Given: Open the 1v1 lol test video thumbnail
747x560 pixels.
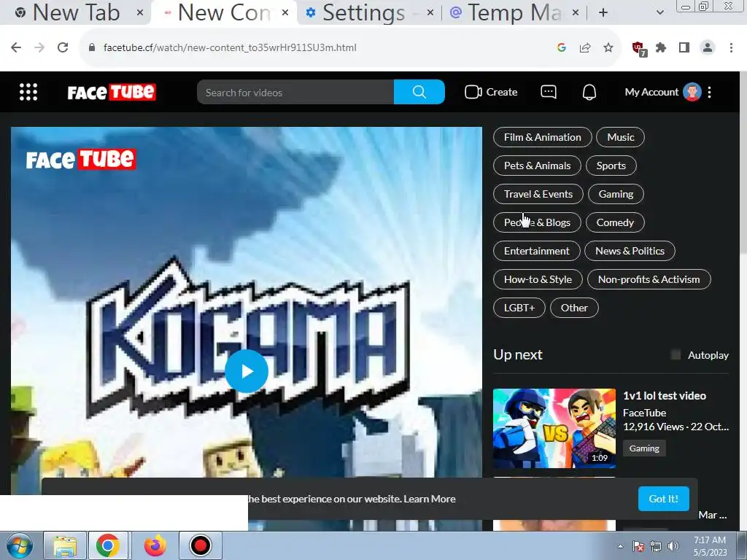Looking at the screenshot, I should point(554,428).
